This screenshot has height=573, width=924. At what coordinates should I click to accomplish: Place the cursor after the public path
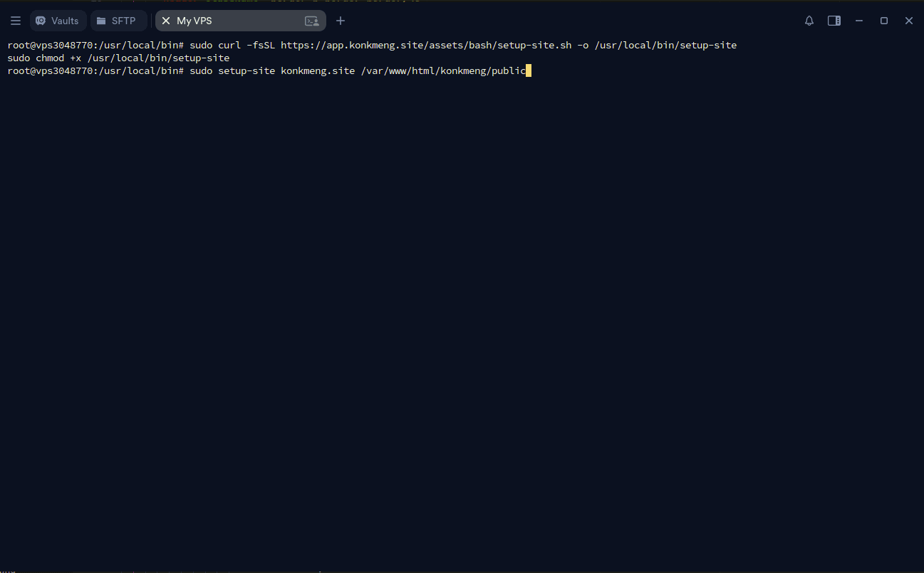pyautogui.click(x=529, y=70)
